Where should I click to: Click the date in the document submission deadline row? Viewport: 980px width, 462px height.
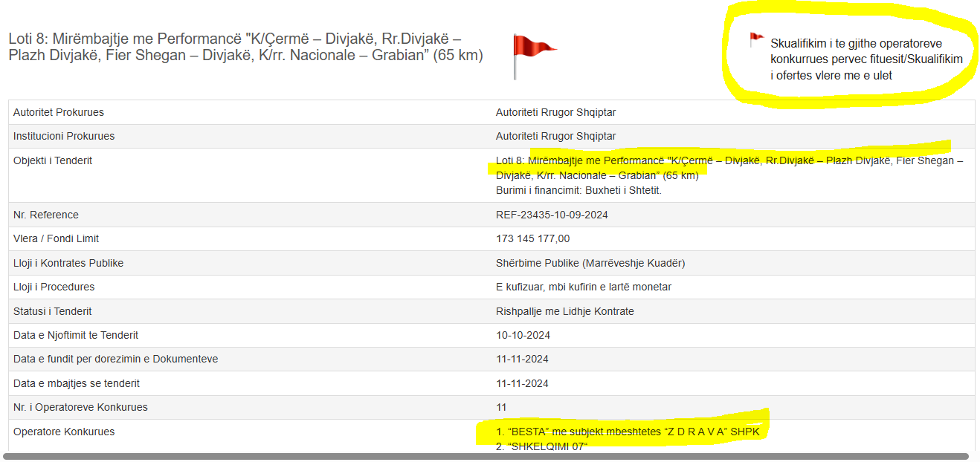click(x=522, y=359)
